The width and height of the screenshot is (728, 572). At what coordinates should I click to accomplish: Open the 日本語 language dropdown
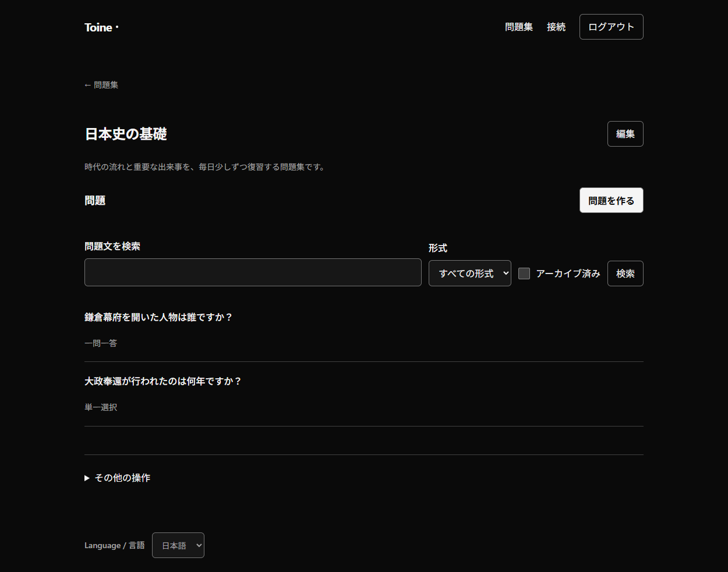click(178, 545)
